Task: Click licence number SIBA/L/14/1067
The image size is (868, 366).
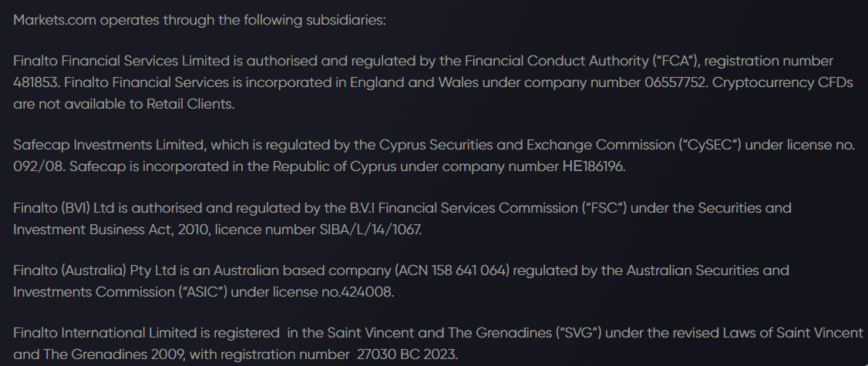Action: click(x=373, y=230)
